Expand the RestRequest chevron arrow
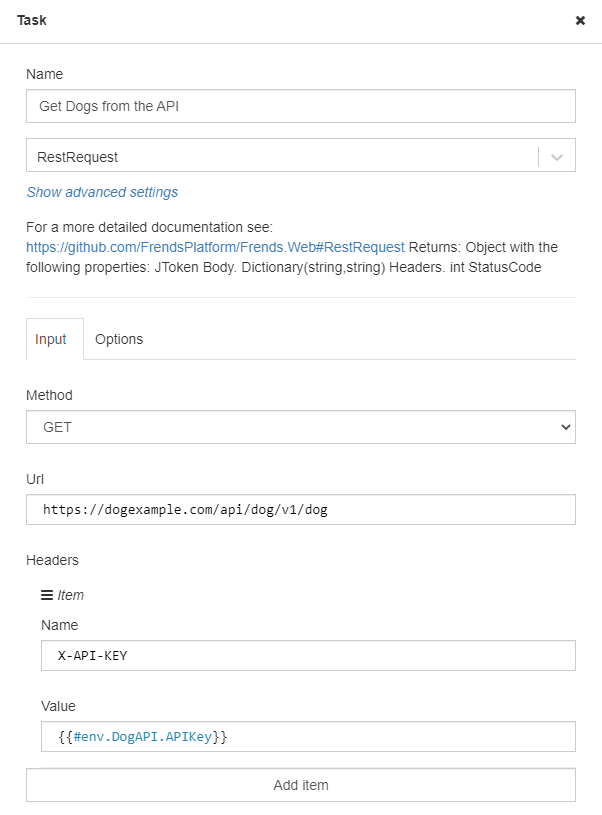 point(557,157)
